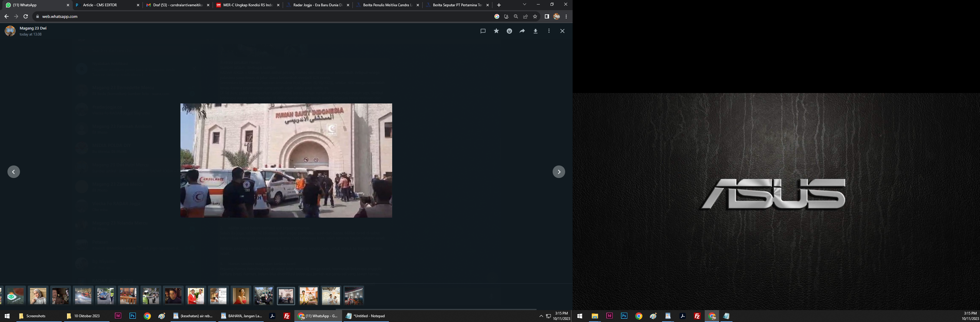Open the (kesehatan) air reb... document window
Image resolution: width=980 pixels, height=322 pixels.
(193, 316)
